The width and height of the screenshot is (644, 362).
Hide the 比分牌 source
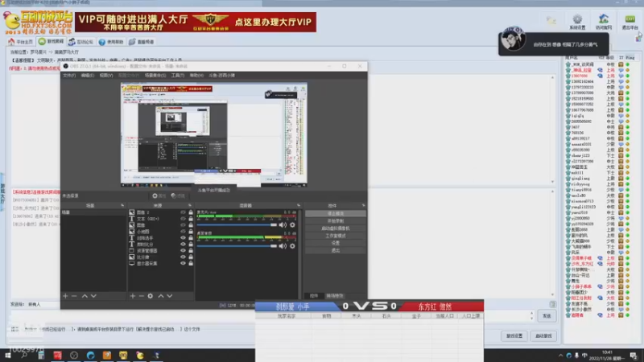click(x=183, y=257)
